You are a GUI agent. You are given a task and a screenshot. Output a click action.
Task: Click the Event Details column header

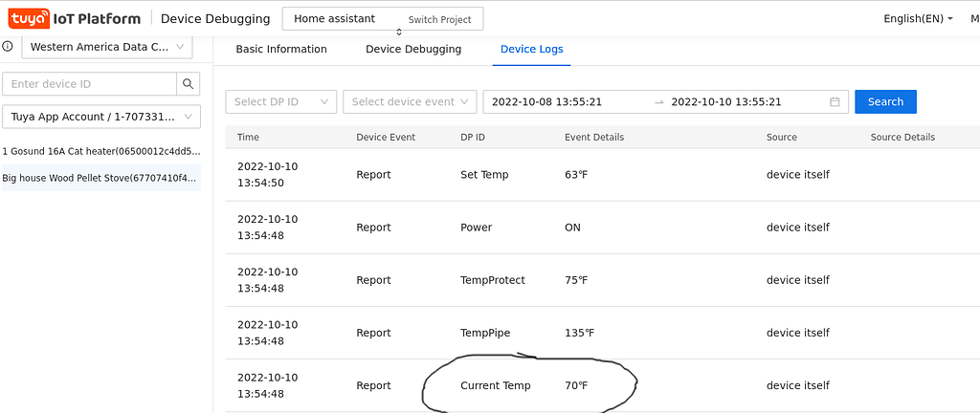pos(594,138)
